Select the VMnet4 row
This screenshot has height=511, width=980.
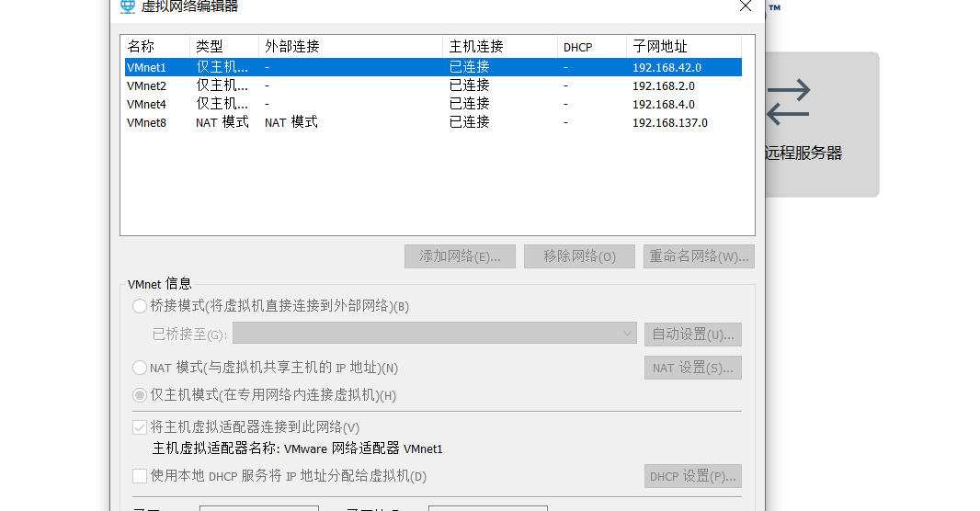pos(433,105)
